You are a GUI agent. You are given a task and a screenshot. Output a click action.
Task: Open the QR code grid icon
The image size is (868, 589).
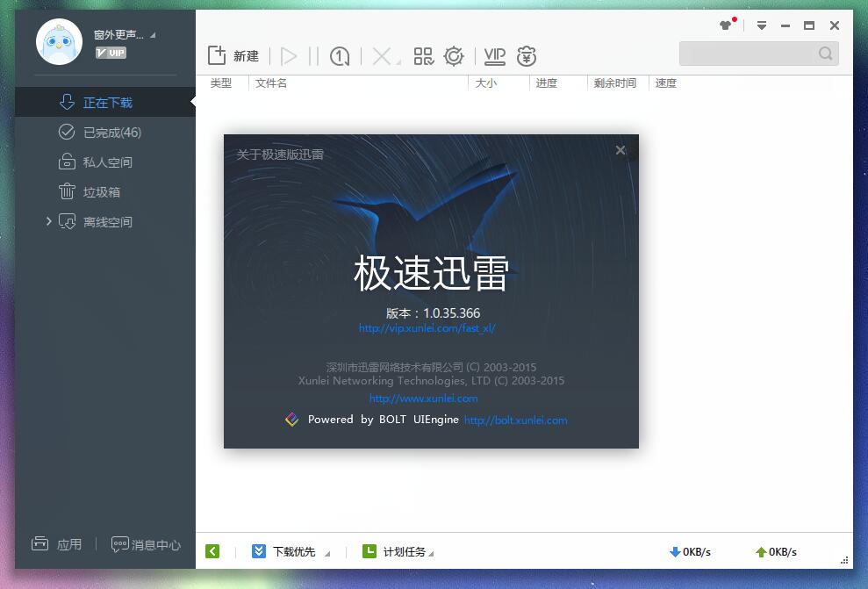[x=424, y=56]
